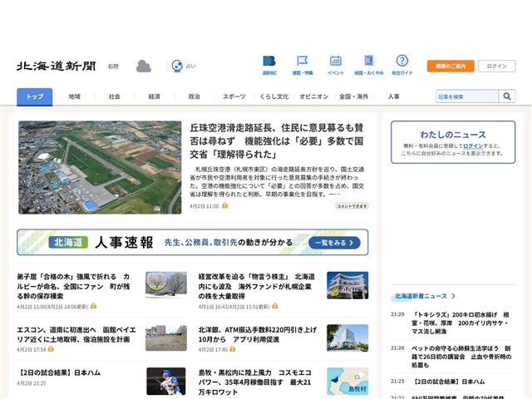Open the building thumbnail beside 物言う株主 article
Viewport: 532px width, 399px height.
click(x=347, y=285)
